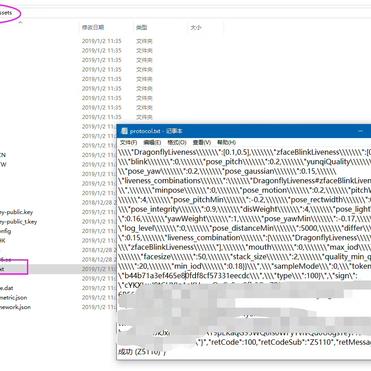Sort Explorer files by 大小 column
371x371 pixels.
196,27
